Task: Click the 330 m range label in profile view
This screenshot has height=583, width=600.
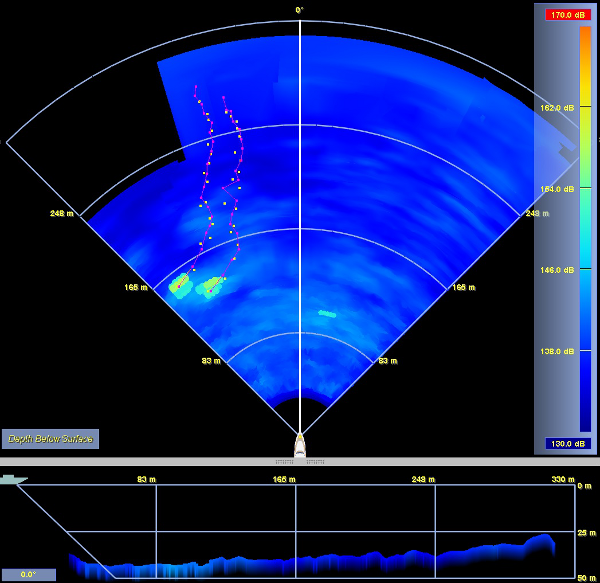Action: (566, 480)
